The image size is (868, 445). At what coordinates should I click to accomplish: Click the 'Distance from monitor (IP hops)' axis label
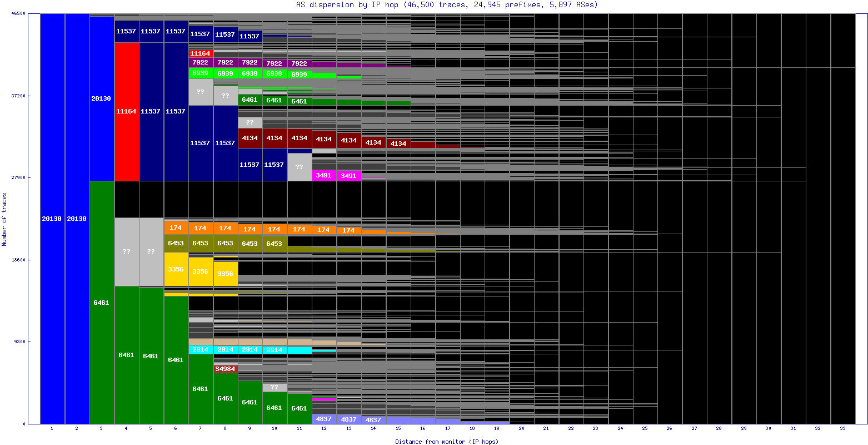[447, 442]
